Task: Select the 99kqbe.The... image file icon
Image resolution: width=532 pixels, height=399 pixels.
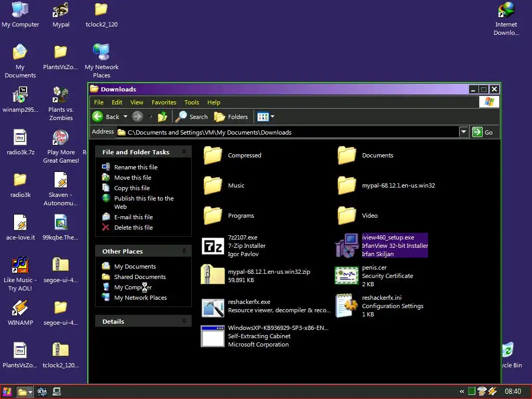Action: click(x=61, y=228)
